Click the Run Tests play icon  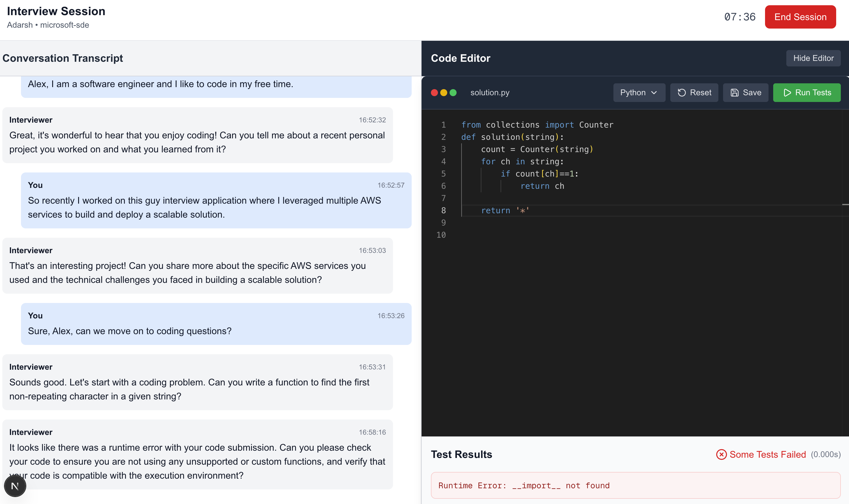click(x=787, y=92)
